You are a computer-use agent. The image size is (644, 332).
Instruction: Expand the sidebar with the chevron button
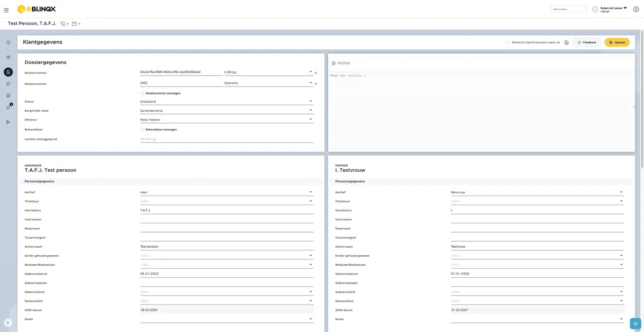[x=8, y=323]
